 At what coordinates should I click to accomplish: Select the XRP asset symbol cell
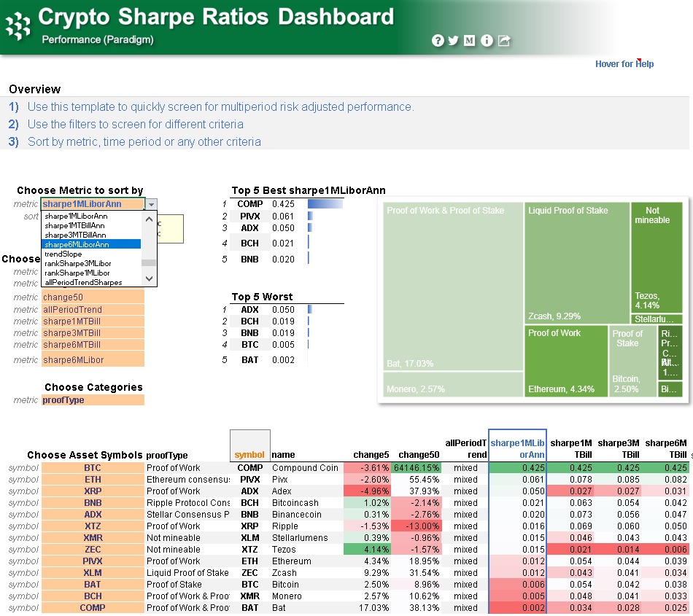coord(93,491)
